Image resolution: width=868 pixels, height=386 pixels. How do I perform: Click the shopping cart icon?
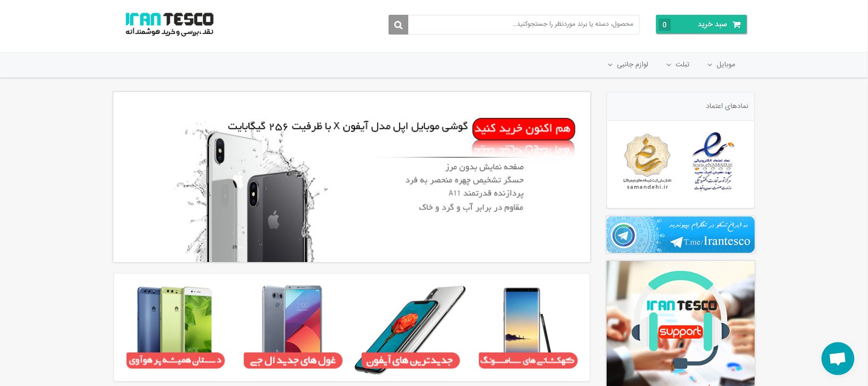pyautogui.click(x=736, y=25)
